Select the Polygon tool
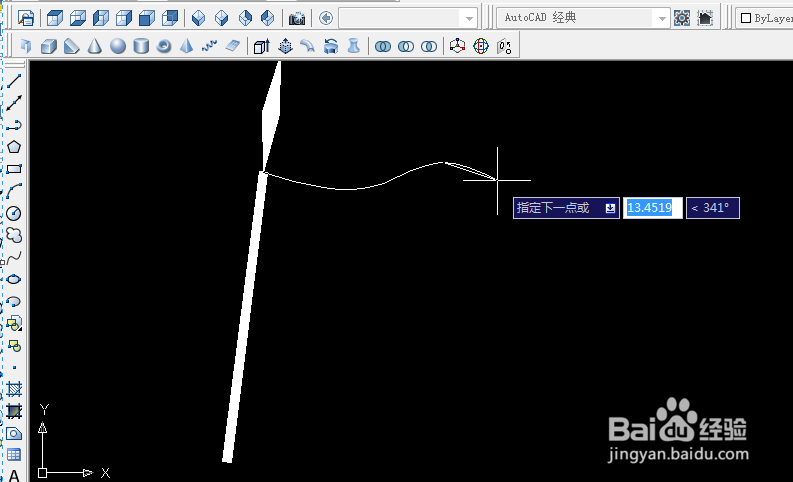The height and width of the screenshot is (482, 793). coord(14,147)
